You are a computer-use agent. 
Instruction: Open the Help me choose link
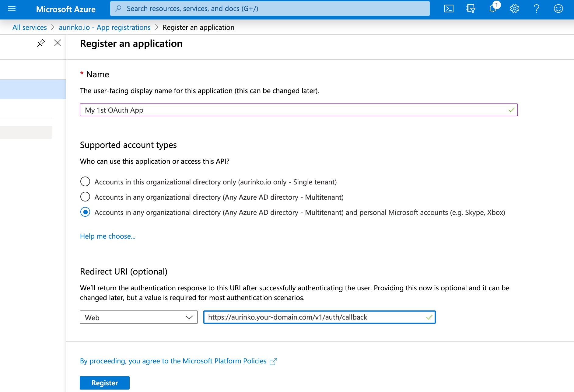pyautogui.click(x=107, y=236)
